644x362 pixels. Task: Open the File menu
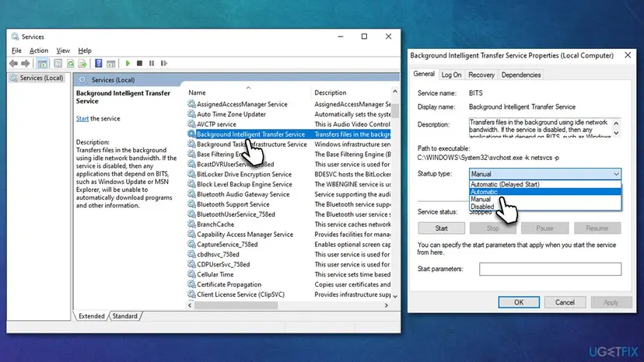(x=16, y=50)
